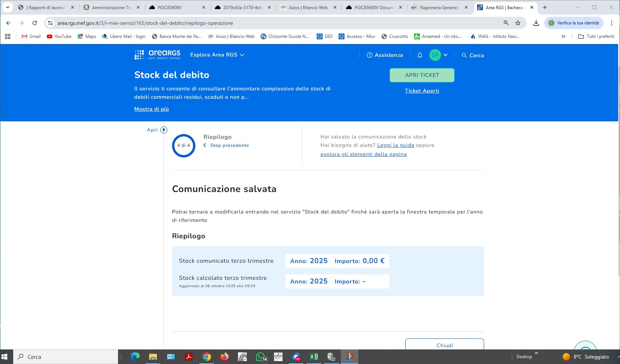Go back via Step precedente

(x=229, y=145)
